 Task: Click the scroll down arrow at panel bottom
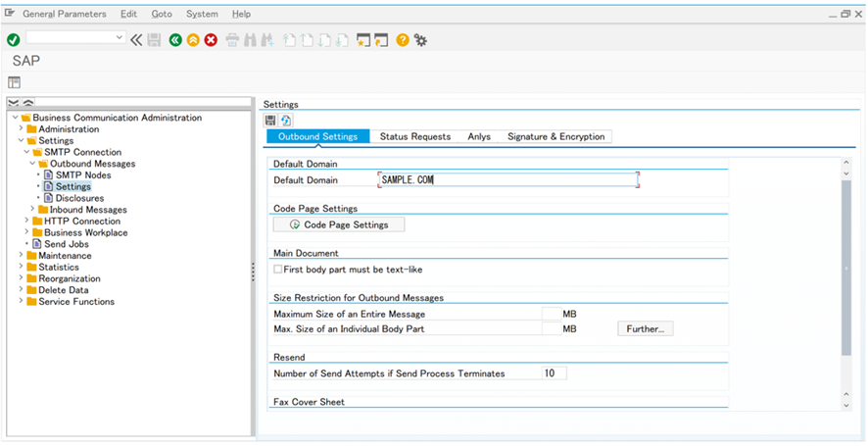pyautogui.click(x=845, y=406)
